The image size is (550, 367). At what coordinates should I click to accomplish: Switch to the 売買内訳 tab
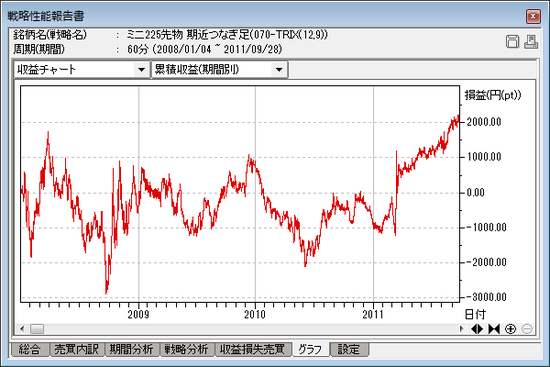pyautogui.click(x=76, y=349)
